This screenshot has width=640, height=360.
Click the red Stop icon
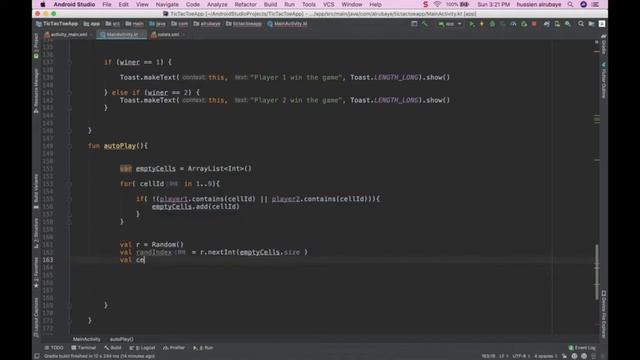pyautogui.click(x=534, y=24)
